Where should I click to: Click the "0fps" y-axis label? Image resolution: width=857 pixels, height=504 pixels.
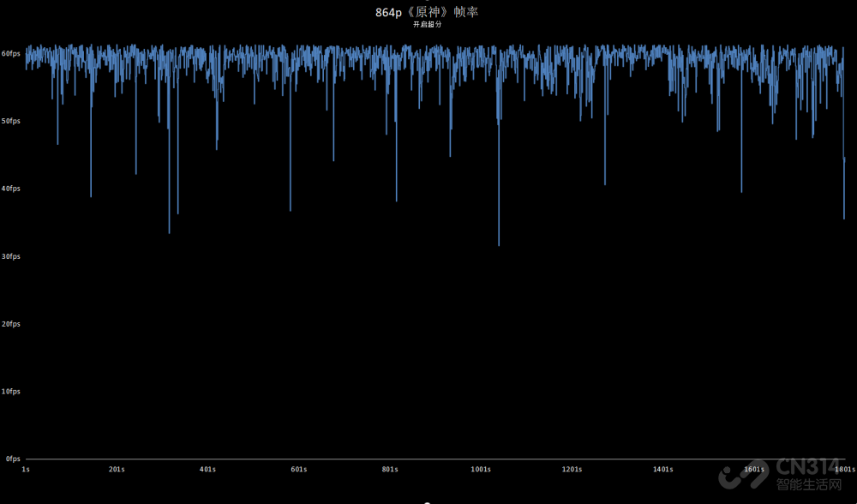(x=13, y=459)
